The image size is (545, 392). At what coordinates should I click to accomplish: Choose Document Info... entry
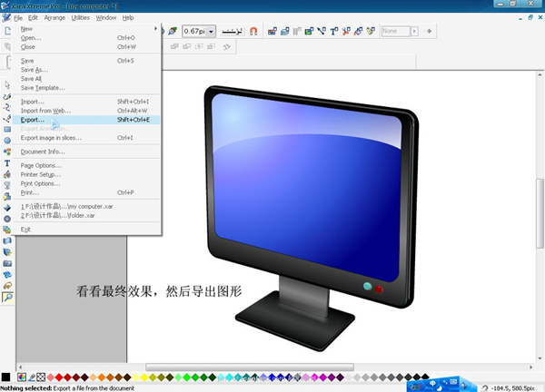point(86,152)
